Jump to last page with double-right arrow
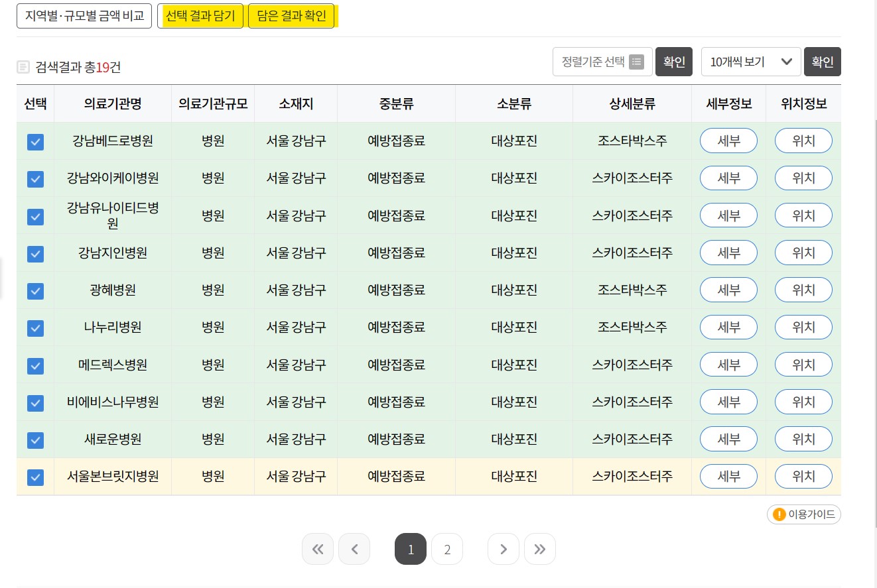This screenshot has height=588, width=877. click(x=539, y=549)
